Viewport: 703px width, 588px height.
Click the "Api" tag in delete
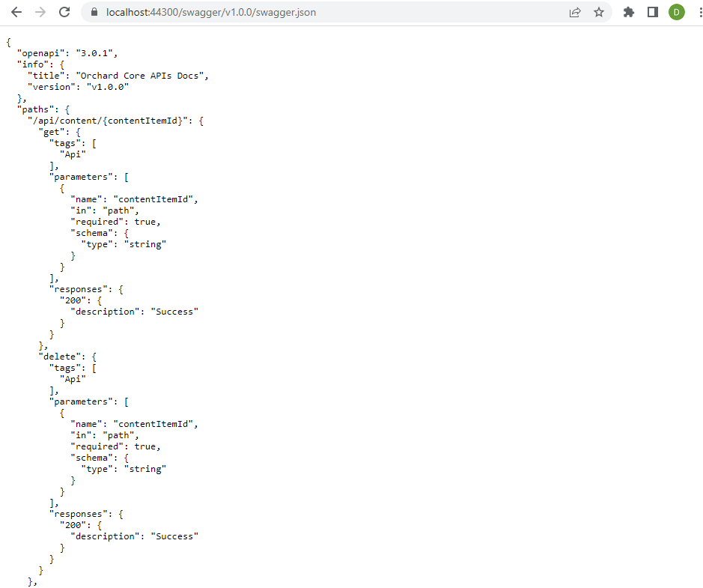coord(73,379)
